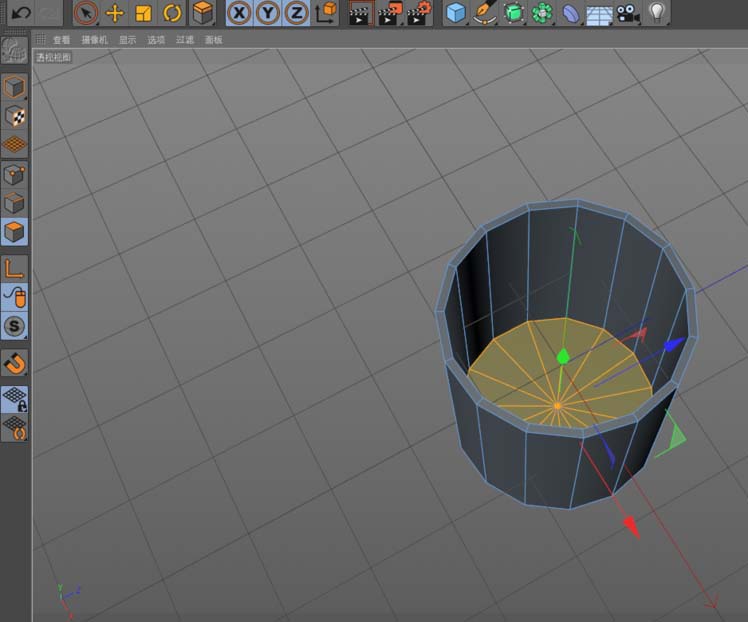Toggle Y axis lock
Viewport: 748px width, 622px height.
[267, 13]
